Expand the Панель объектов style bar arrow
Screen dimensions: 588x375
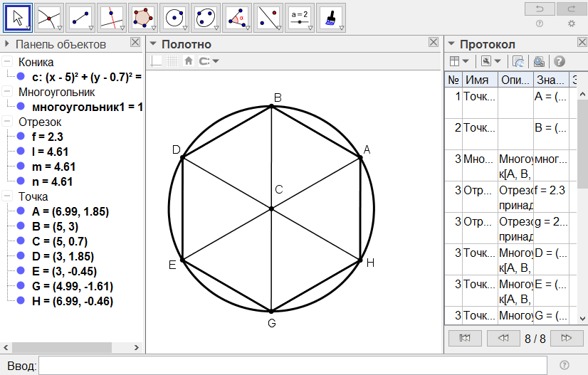point(8,44)
